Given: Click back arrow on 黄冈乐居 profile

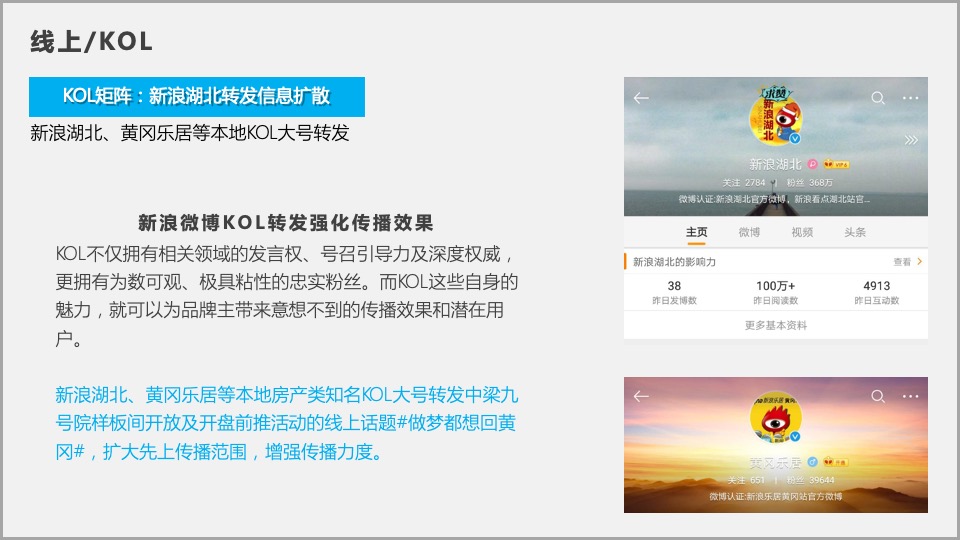Looking at the screenshot, I should point(641,397).
